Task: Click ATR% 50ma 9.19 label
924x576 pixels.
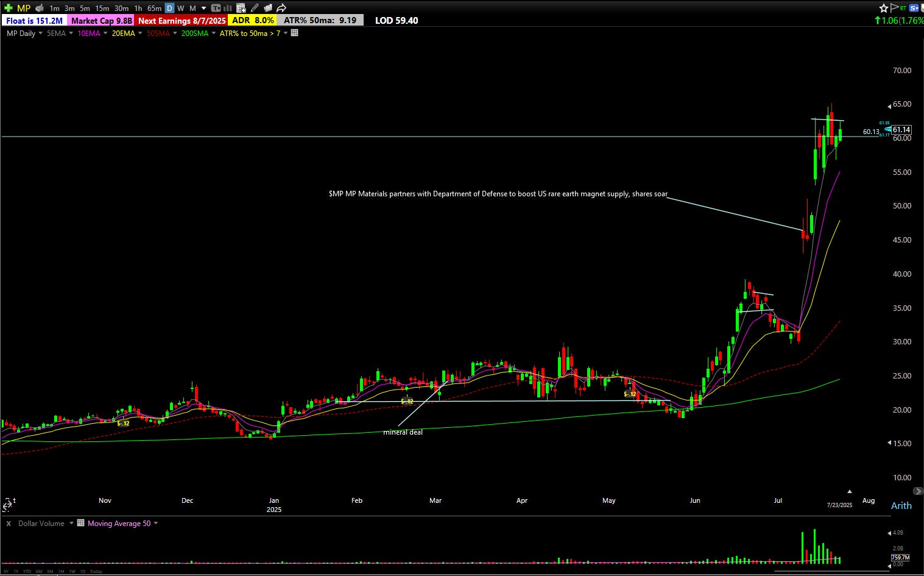Action: coord(320,21)
